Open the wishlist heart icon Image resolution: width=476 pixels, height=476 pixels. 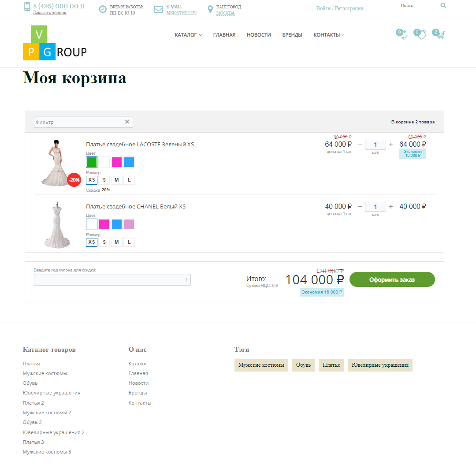(421, 35)
